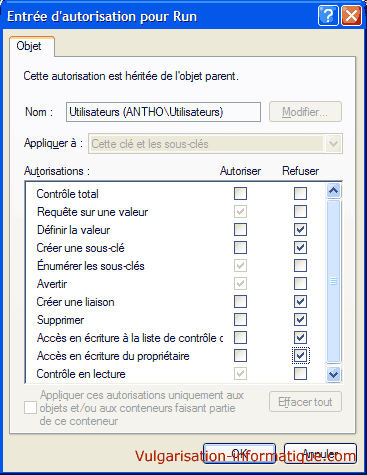Click the scrollbar down arrow

tap(333, 374)
